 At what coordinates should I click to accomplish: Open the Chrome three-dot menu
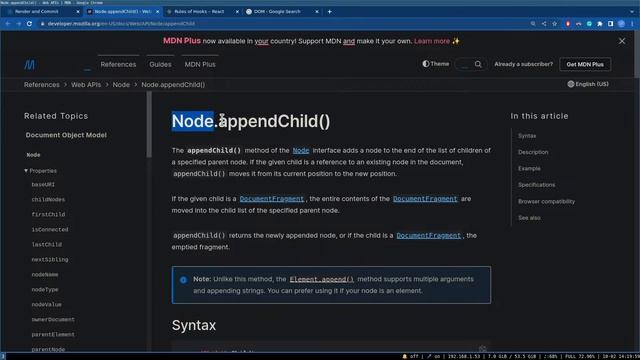632,24
